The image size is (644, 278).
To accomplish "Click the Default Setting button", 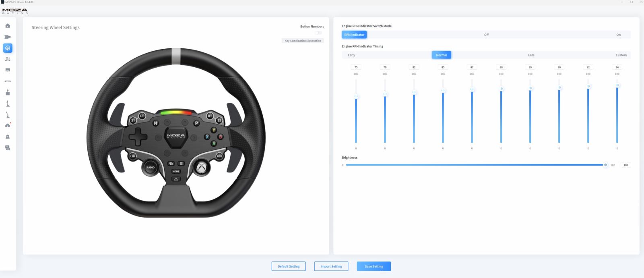I will pyautogui.click(x=289, y=266).
